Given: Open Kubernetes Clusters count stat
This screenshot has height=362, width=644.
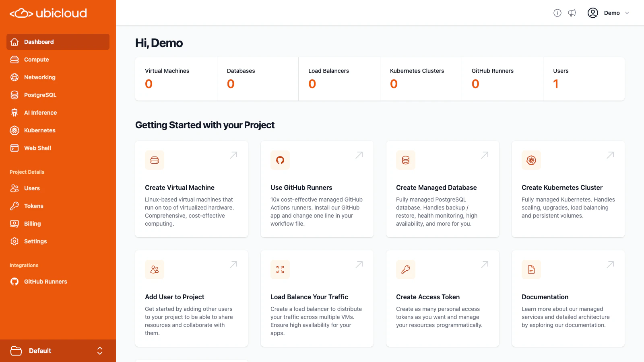Looking at the screenshot, I should (421, 79).
